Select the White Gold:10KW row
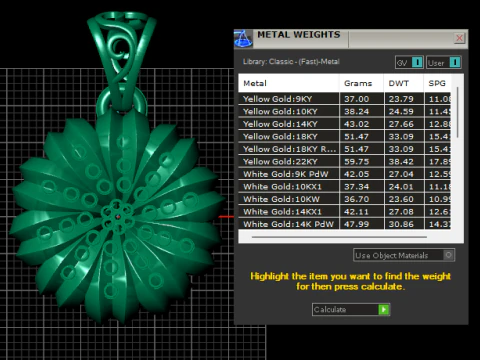The image size is (480, 360). coord(345,199)
